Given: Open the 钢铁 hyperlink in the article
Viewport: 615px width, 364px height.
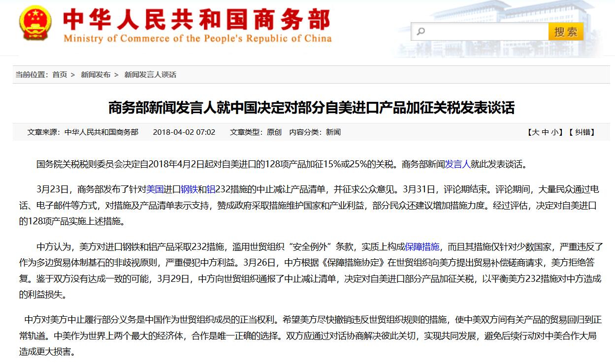Looking at the screenshot, I should [x=189, y=189].
